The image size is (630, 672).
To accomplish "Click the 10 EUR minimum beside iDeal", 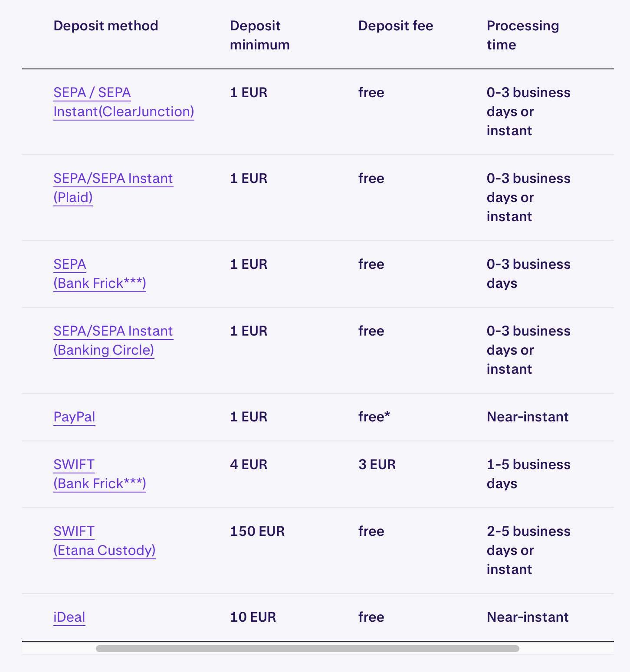I will [x=253, y=617].
